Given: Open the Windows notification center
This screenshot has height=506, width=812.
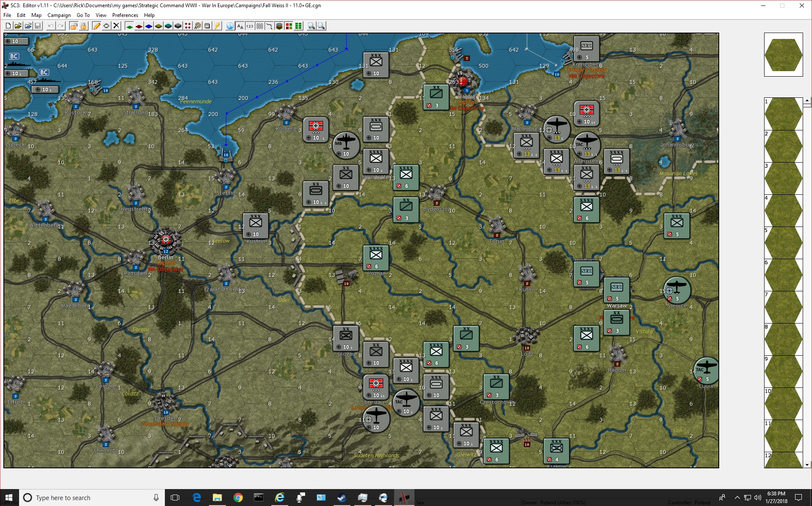Looking at the screenshot, I should coord(799,498).
